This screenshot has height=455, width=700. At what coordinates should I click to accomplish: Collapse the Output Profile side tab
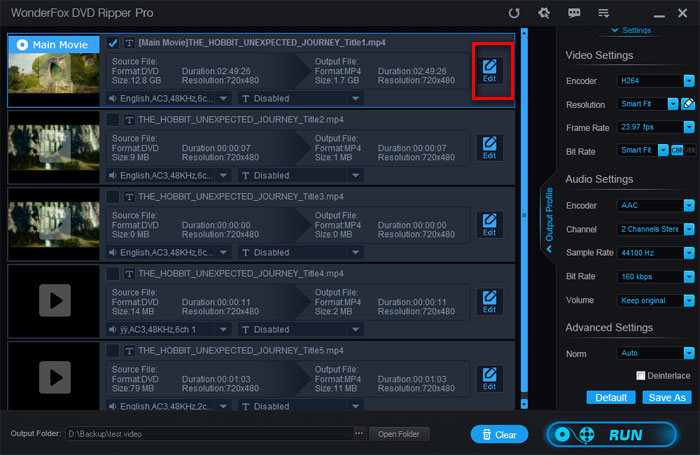(549, 220)
